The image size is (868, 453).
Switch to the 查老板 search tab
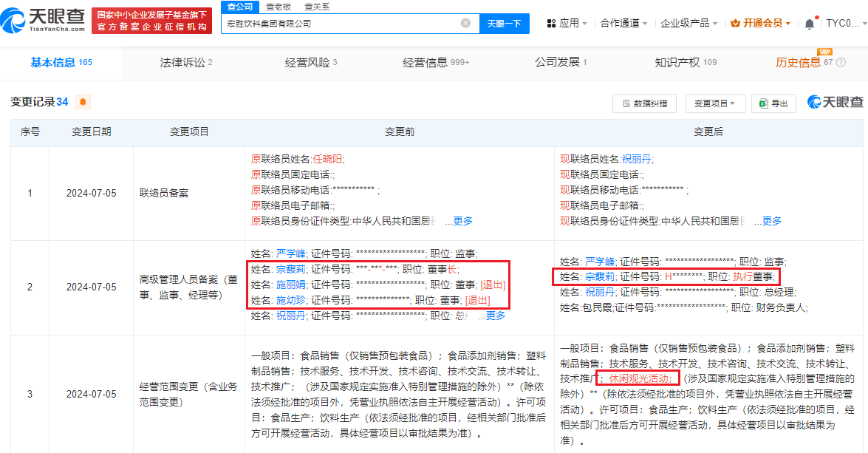pos(278,7)
